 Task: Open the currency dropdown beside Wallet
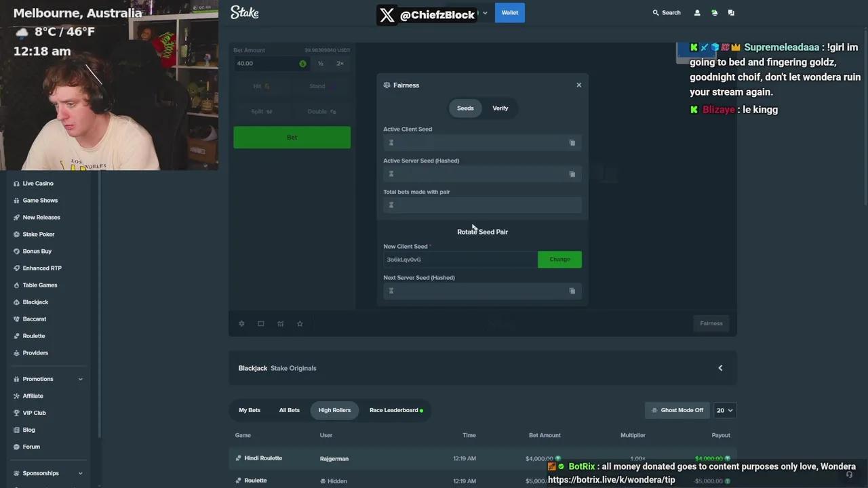(x=485, y=13)
